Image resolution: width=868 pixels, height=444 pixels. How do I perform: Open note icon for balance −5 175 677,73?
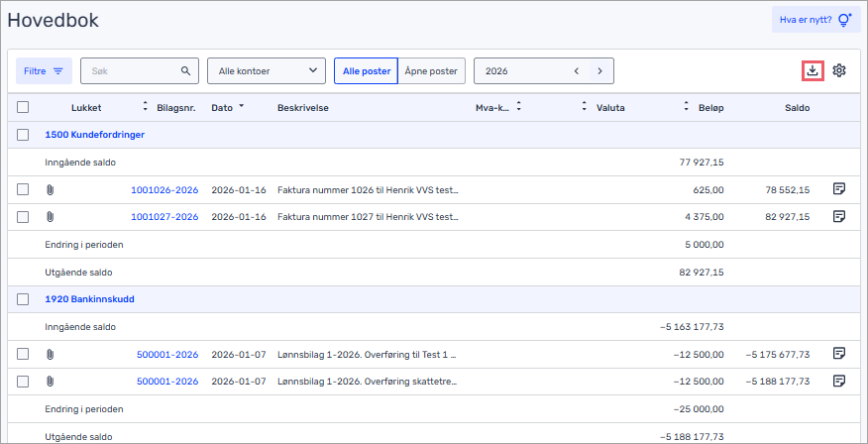838,353
